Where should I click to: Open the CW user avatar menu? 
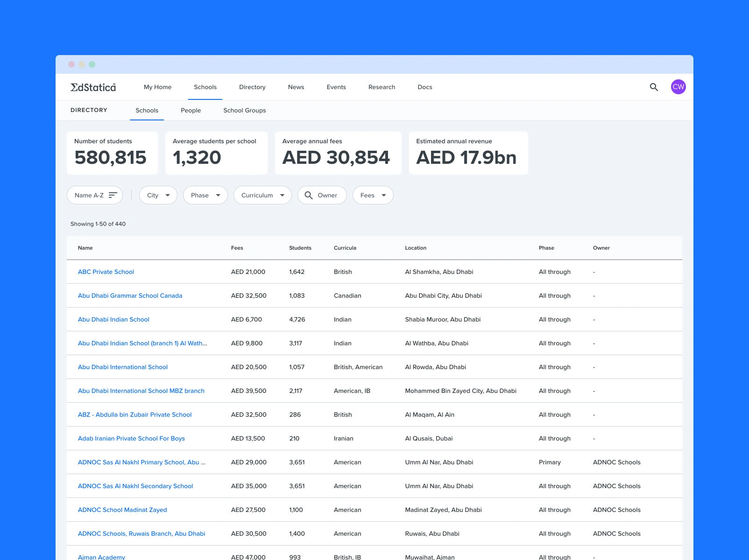[x=678, y=87]
